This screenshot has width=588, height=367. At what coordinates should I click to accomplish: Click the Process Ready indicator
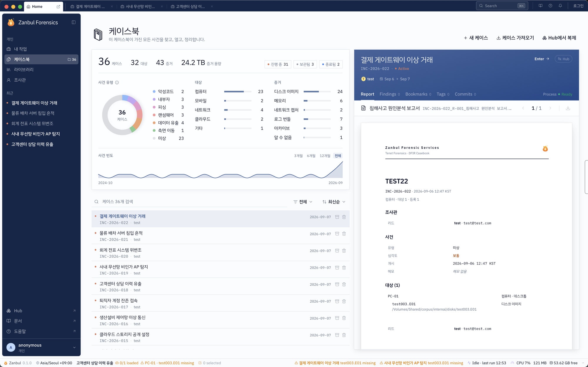coord(558,94)
